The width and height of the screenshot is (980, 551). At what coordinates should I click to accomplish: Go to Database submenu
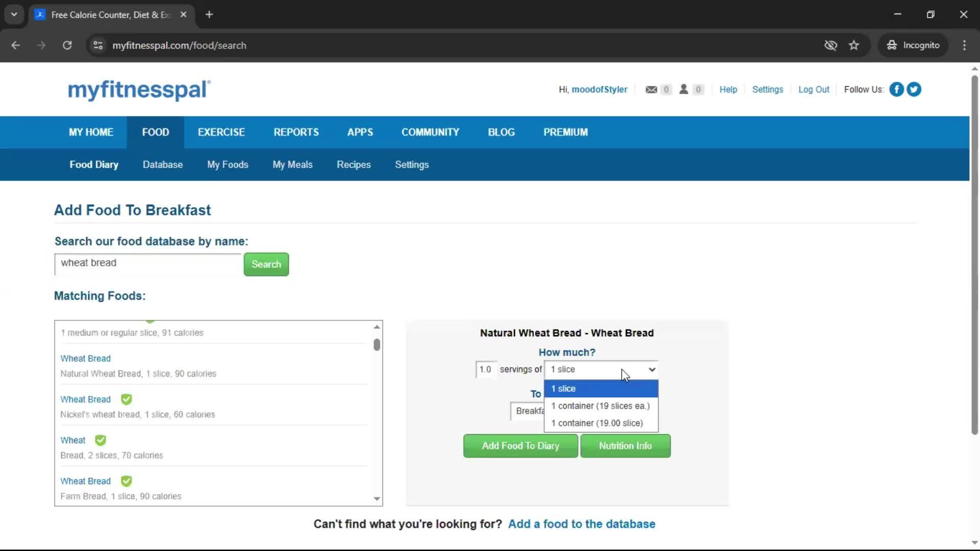click(163, 165)
